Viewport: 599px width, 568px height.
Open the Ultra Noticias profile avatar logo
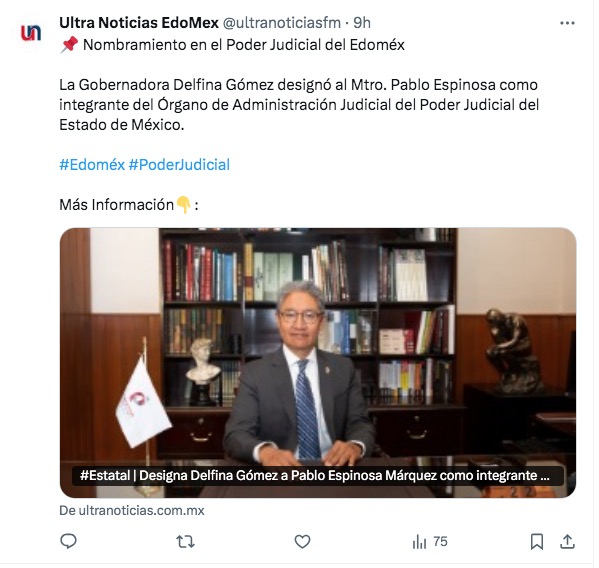coord(31,32)
